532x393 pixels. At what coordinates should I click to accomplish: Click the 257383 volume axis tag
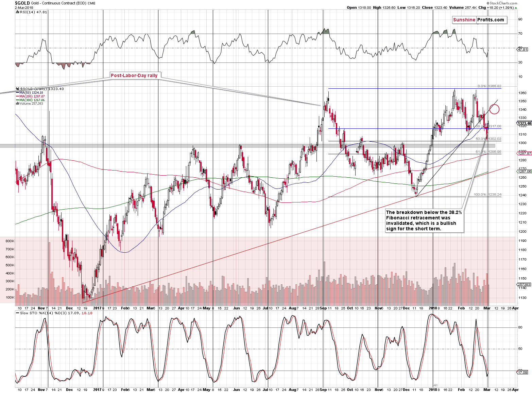click(524, 284)
